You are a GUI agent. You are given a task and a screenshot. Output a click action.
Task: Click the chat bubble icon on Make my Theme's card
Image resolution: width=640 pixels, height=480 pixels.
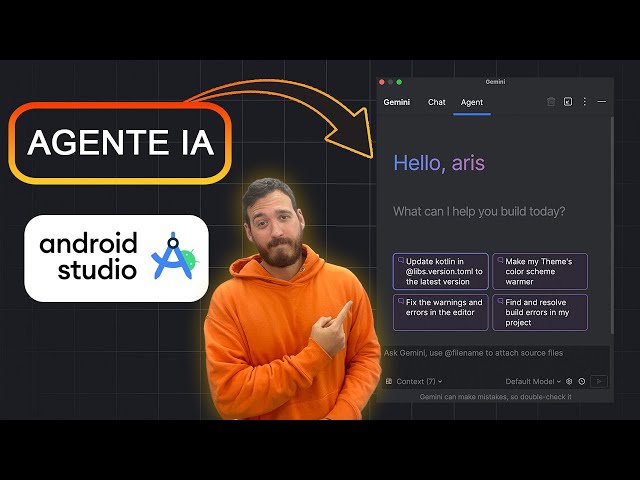pos(500,260)
